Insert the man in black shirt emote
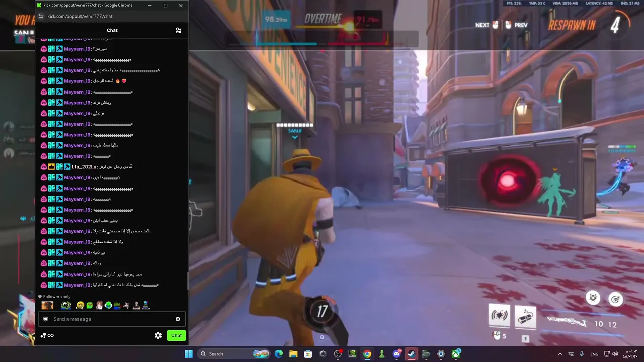Screen dimensions: 644x362 point(136,305)
